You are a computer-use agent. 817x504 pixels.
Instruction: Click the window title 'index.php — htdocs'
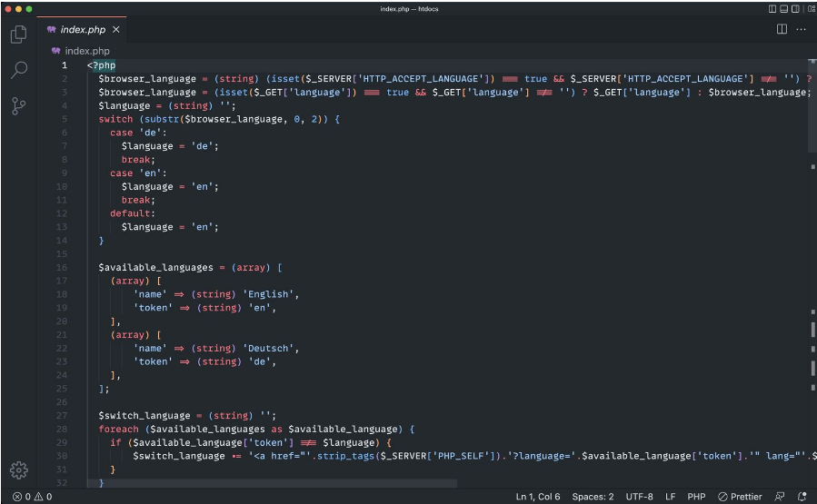point(409,9)
